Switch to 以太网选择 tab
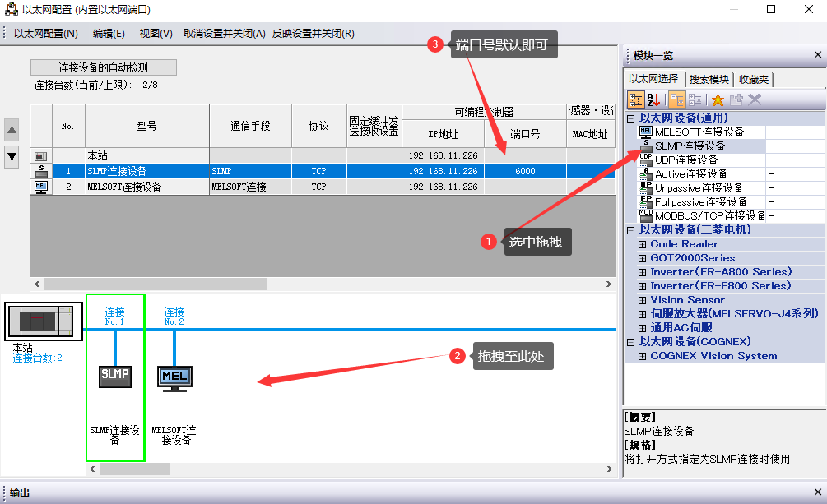827x504 pixels. (653, 79)
